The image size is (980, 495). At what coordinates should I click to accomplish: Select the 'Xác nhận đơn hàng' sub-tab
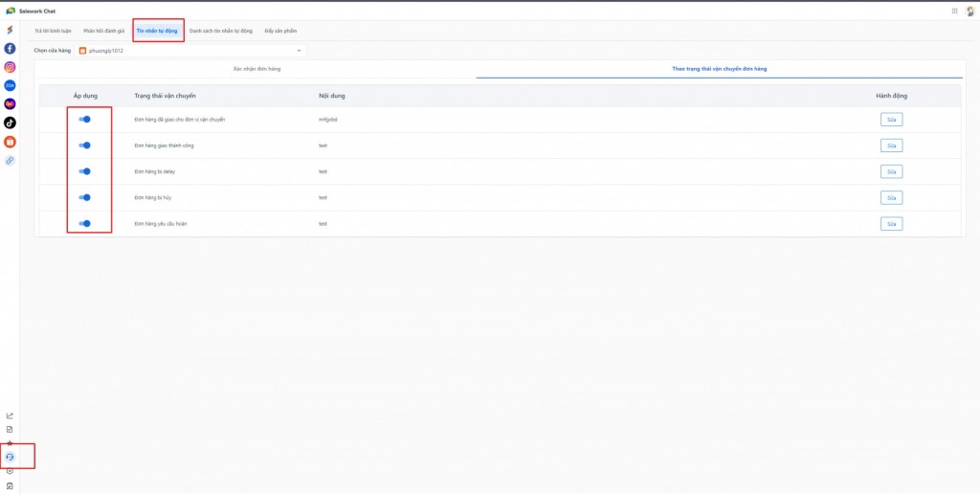click(x=256, y=69)
